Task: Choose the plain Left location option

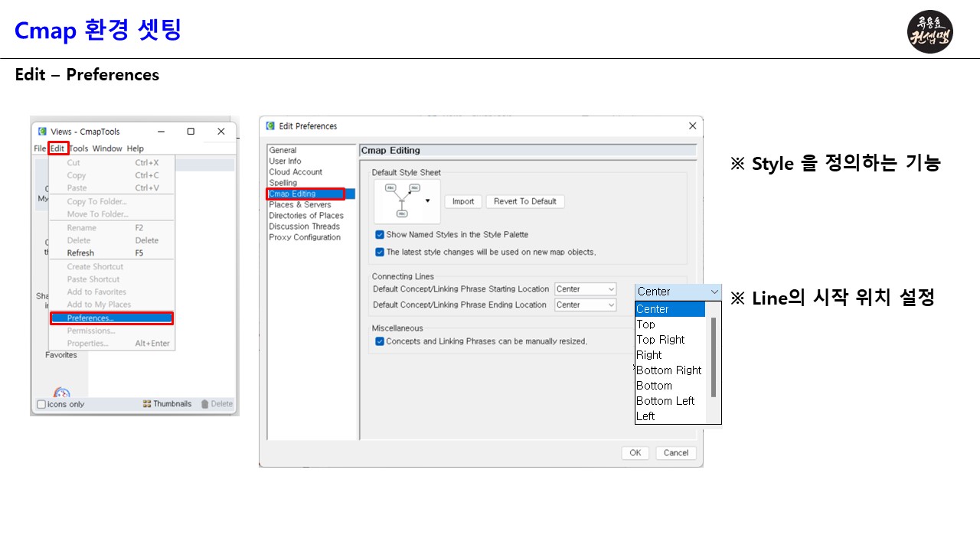Action: click(670, 416)
